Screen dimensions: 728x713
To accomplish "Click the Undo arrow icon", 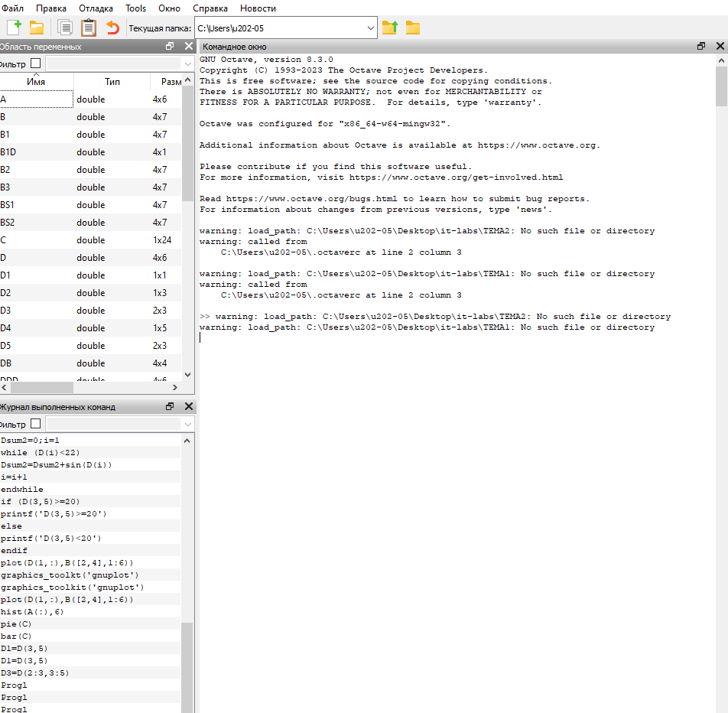I will pyautogui.click(x=112, y=28).
